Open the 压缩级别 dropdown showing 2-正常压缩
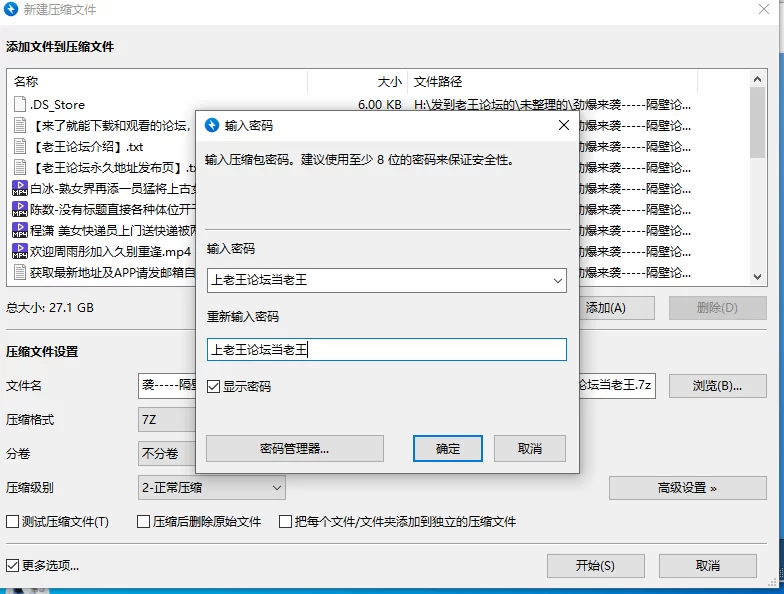This screenshot has width=784, height=594. (x=276, y=488)
